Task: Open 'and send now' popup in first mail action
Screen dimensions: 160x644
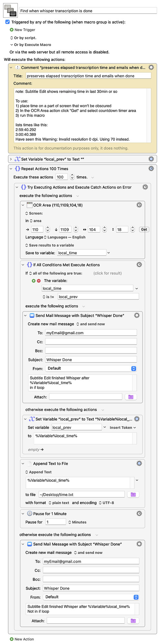Action: click(90, 324)
